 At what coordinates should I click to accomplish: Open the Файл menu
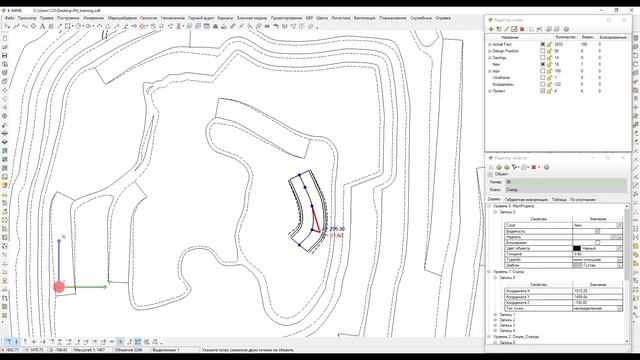[9, 18]
